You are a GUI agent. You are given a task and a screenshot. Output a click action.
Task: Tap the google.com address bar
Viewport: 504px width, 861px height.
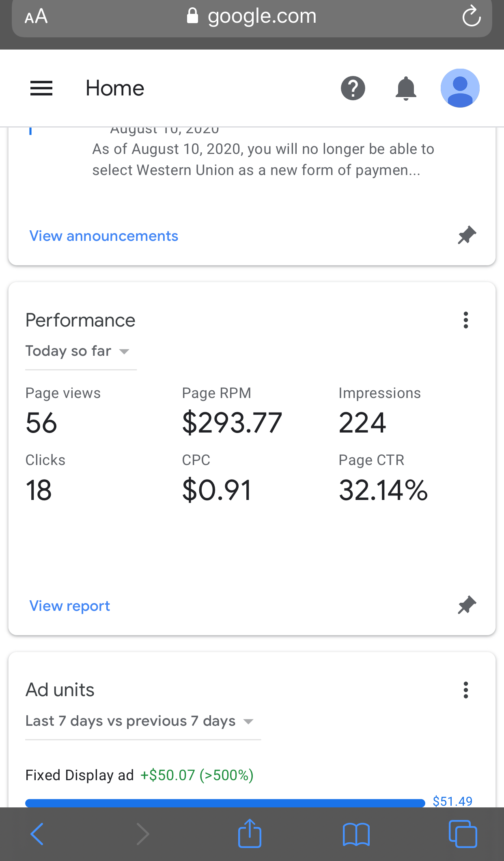pyautogui.click(x=252, y=17)
